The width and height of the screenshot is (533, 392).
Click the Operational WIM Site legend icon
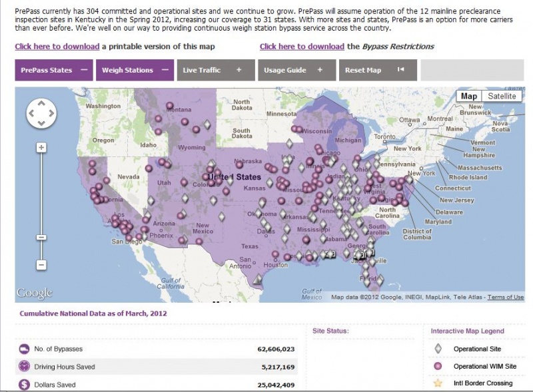coord(438,366)
